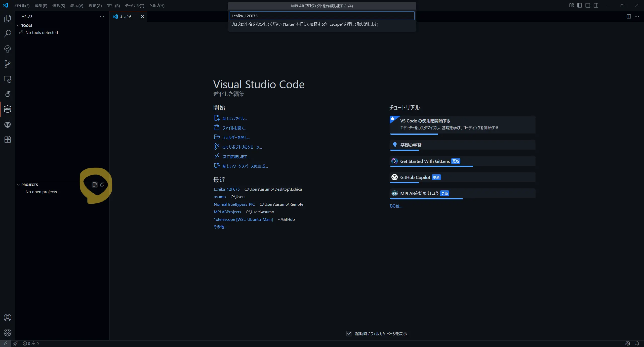644x347 pixels.
Task: Open the PlatformIO alien icon panel
Action: click(x=8, y=124)
